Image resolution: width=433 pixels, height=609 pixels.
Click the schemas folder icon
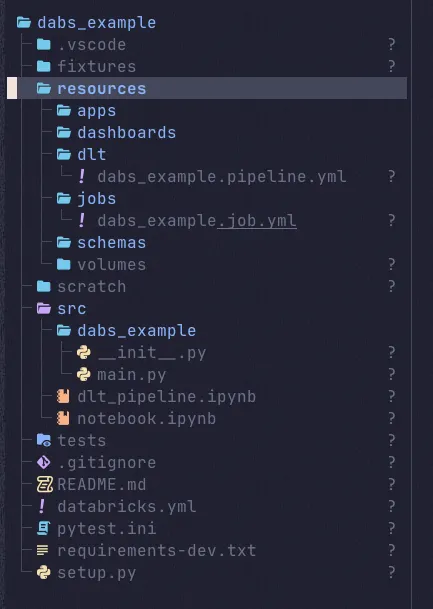[x=64, y=243]
